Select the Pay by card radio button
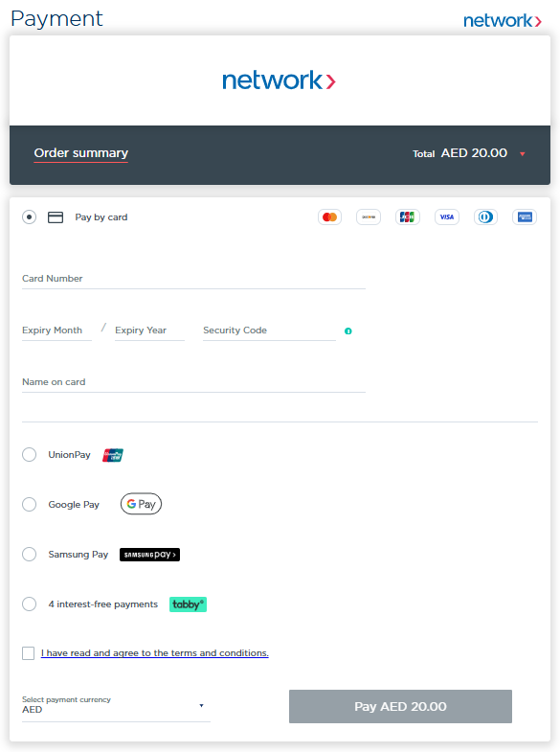The height and width of the screenshot is (752, 560). click(30, 217)
